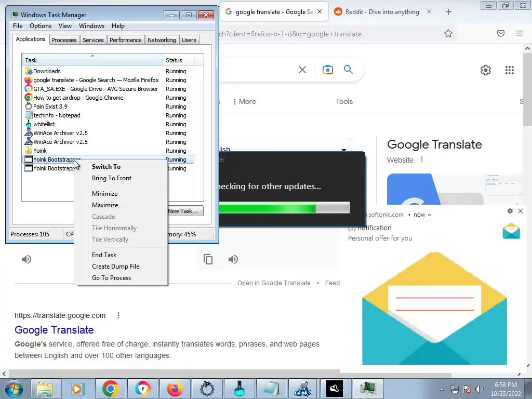The width and height of the screenshot is (532, 399).
Task: Click the volume icon in the system tray
Action: (479, 389)
